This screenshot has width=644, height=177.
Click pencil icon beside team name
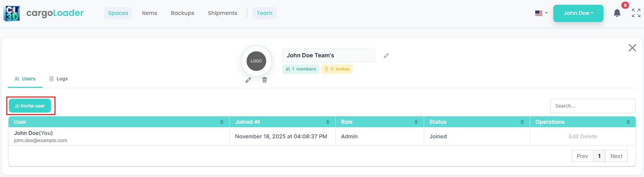point(386,56)
